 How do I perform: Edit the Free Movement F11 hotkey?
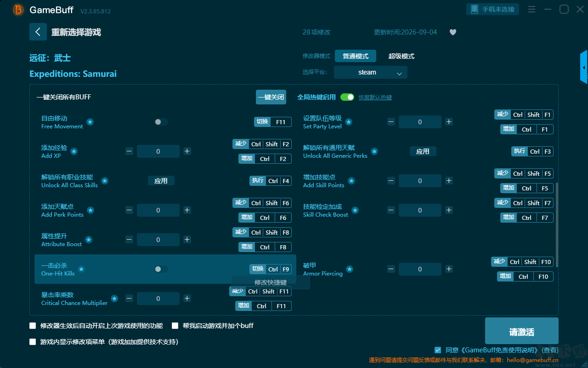(273, 122)
